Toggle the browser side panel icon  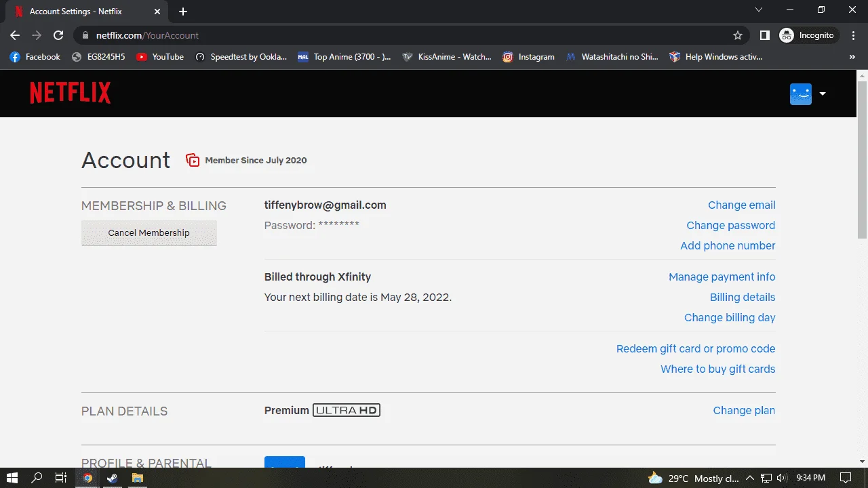tap(764, 35)
